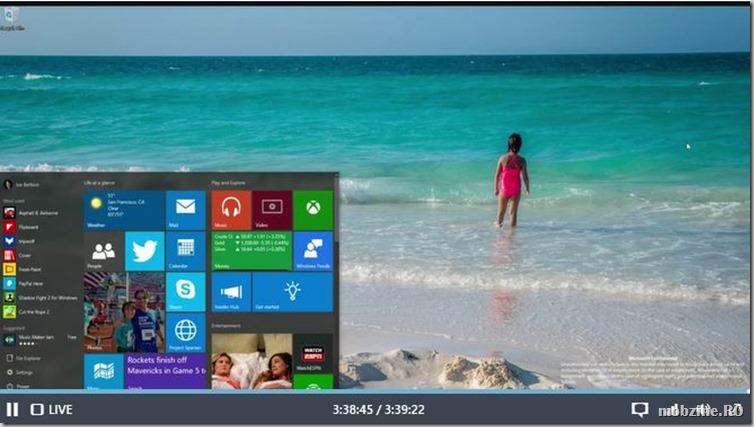Screen dimensions: 754x427
Task: Open the Get started lightbulb tile
Action: coord(293,292)
